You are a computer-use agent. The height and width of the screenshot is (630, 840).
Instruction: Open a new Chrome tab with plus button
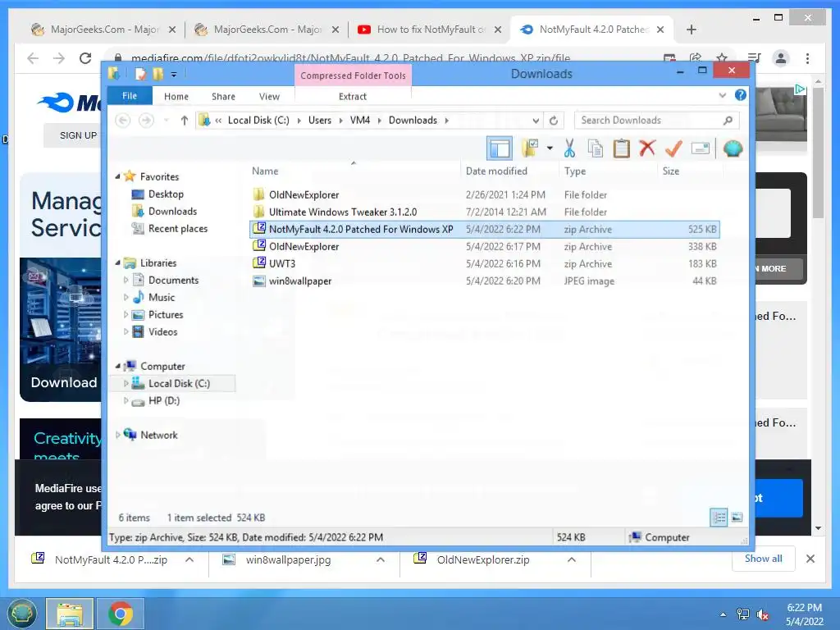coord(691,30)
